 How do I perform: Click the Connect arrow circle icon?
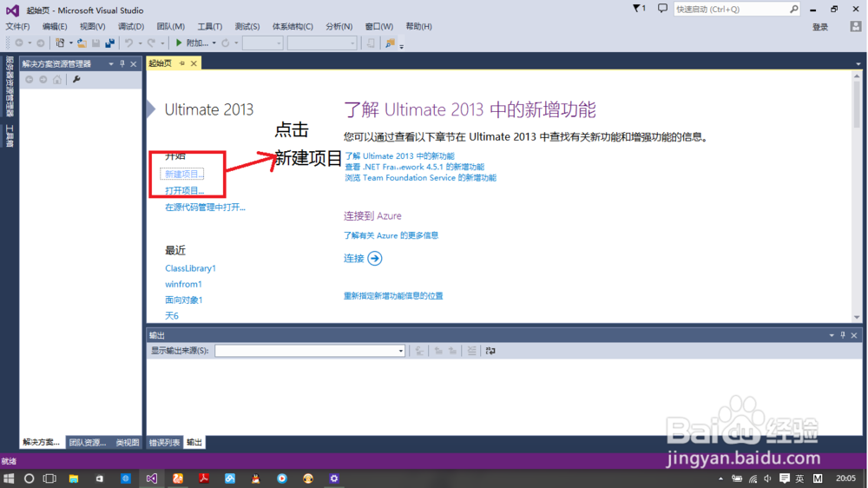click(x=375, y=258)
